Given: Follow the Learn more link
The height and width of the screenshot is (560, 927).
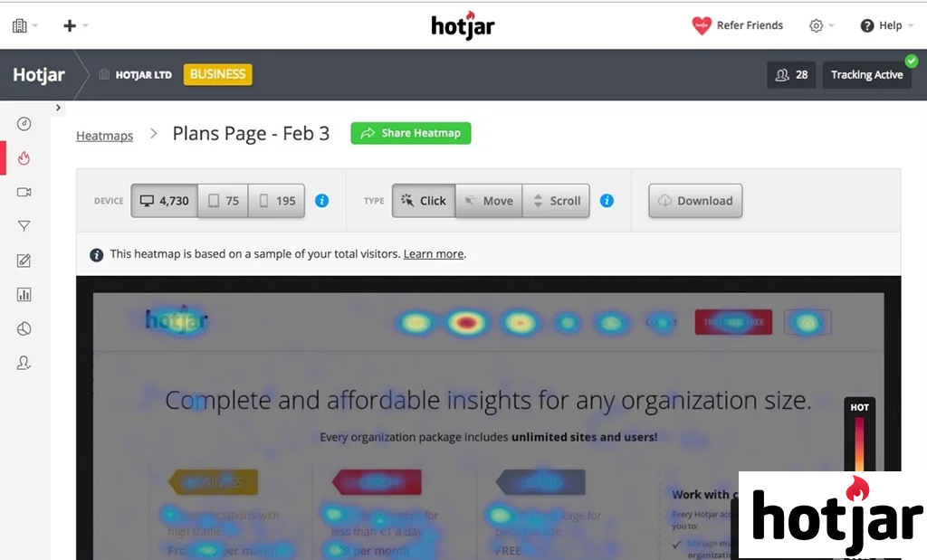Looking at the screenshot, I should (433, 254).
